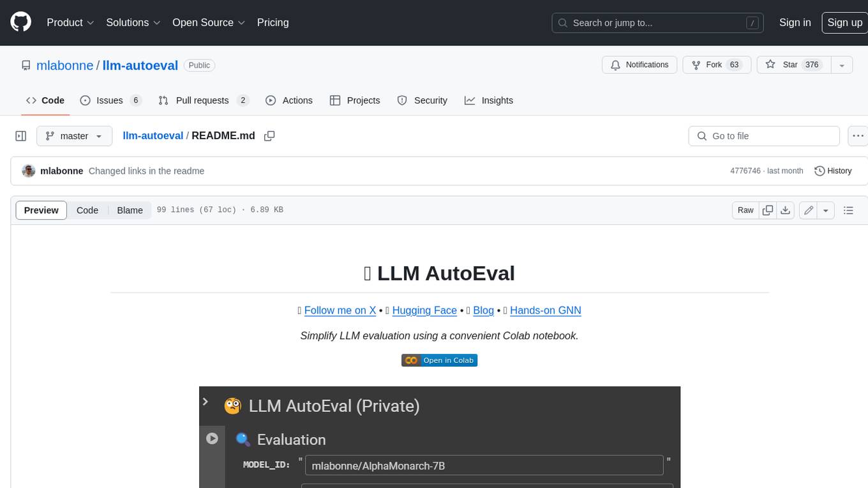Sign in to GitHub
Screen dimensions: 868x488
pyautogui.click(x=795, y=22)
